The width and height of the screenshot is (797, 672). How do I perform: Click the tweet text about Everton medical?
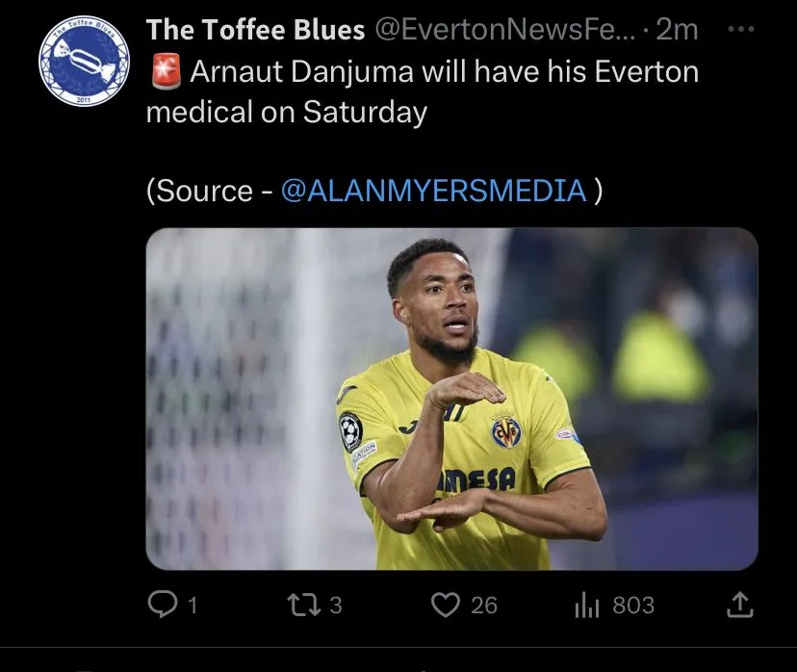pos(443,72)
